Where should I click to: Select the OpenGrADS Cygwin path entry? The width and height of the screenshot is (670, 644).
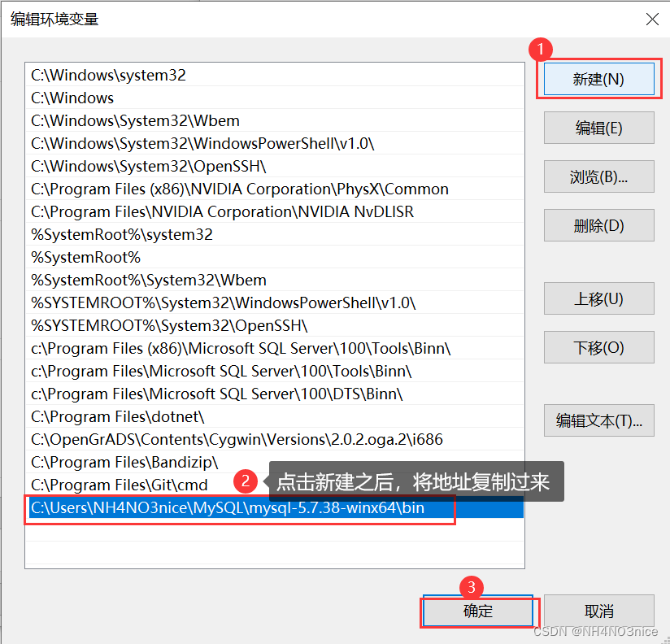tap(275, 439)
